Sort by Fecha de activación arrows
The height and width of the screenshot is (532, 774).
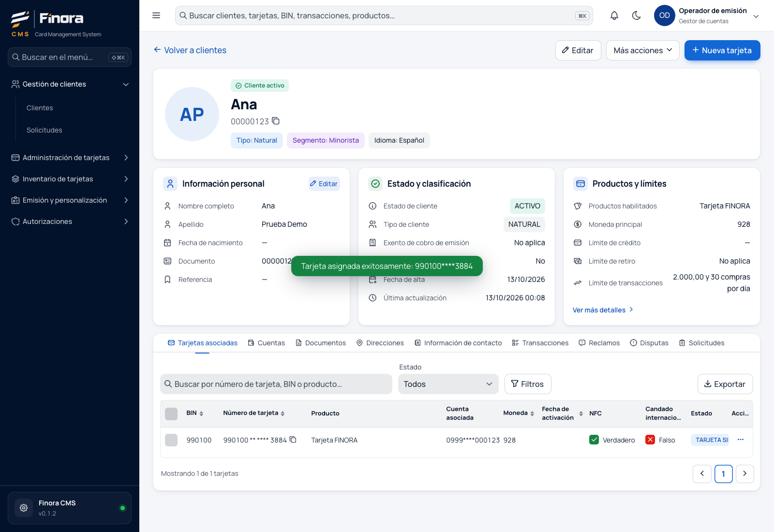(581, 414)
